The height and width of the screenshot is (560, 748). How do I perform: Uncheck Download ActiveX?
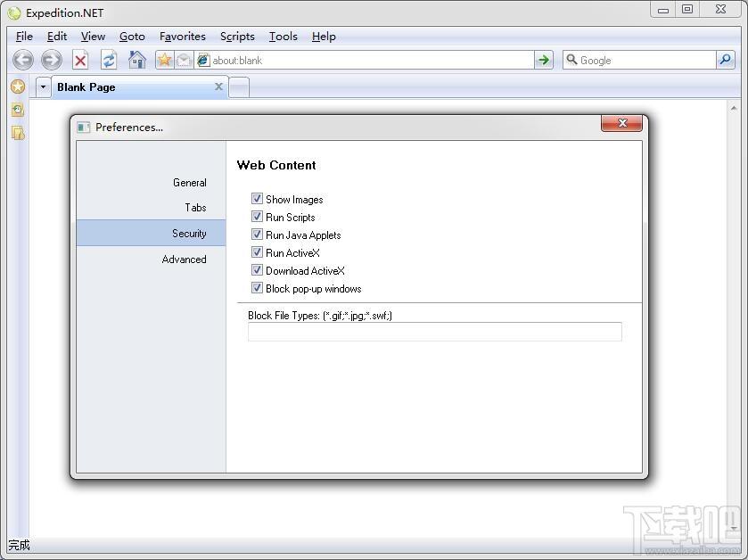pyautogui.click(x=257, y=270)
